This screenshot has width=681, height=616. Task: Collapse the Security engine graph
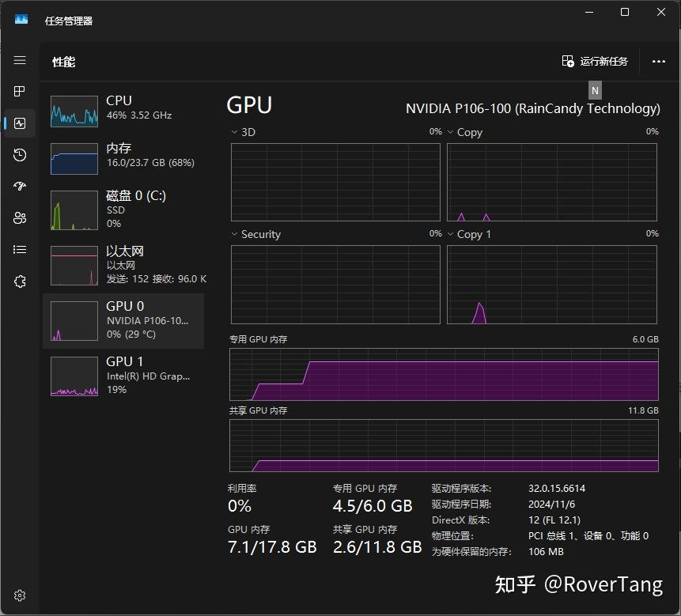click(x=233, y=234)
